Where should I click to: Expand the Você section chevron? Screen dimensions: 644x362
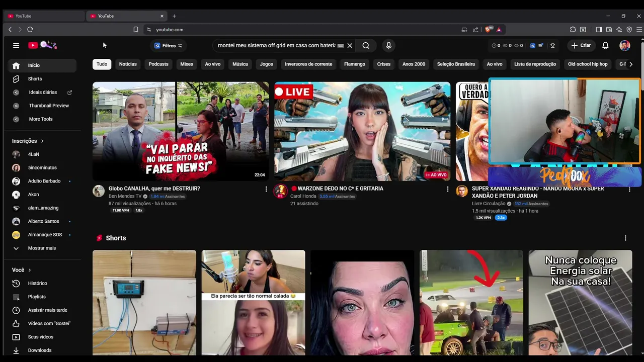[x=30, y=270]
